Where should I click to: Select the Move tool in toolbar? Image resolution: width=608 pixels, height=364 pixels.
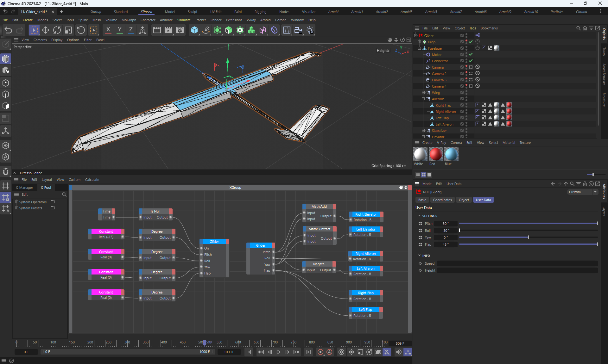click(x=46, y=30)
